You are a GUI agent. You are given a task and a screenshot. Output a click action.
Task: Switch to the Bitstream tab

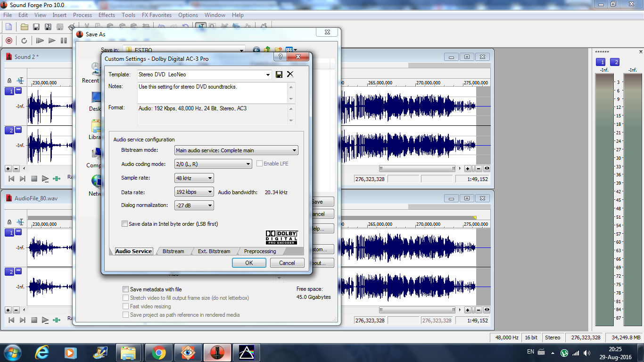(173, 251)
